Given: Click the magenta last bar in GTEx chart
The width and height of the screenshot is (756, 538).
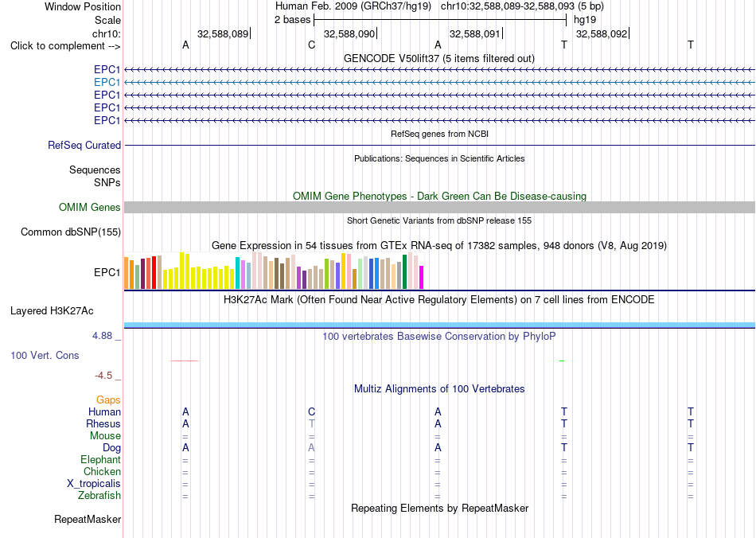Looking at the screenshot, I should point(421,277).
